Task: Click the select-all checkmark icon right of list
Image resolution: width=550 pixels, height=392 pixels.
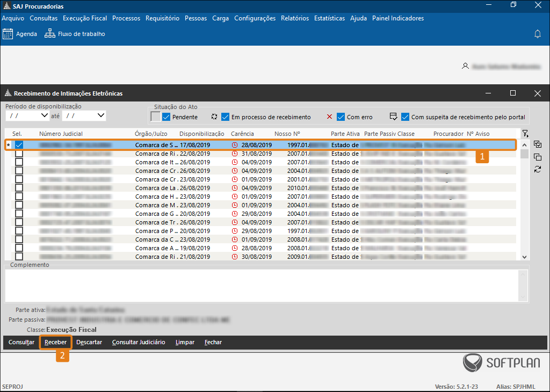Action: click(x=537, y=144)
